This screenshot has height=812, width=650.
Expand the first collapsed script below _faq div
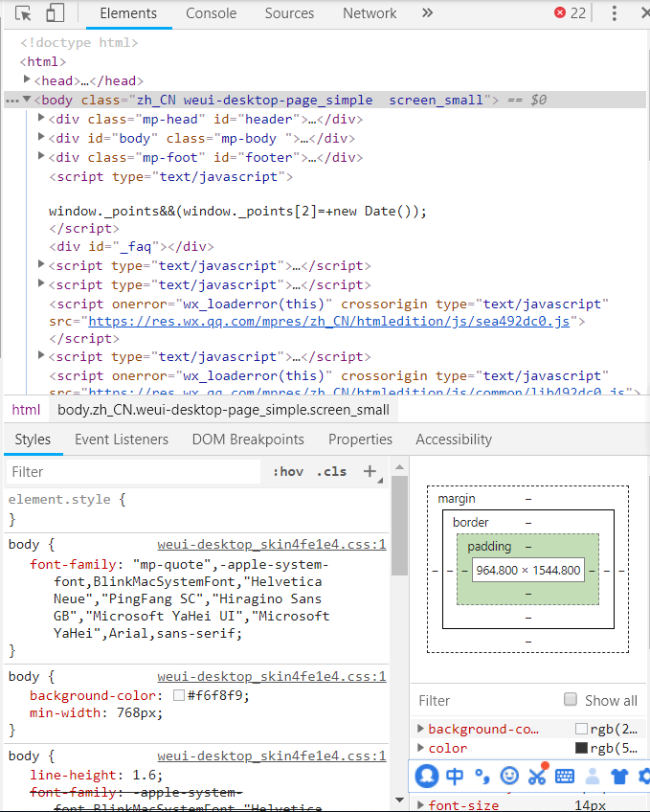(41, 264)
